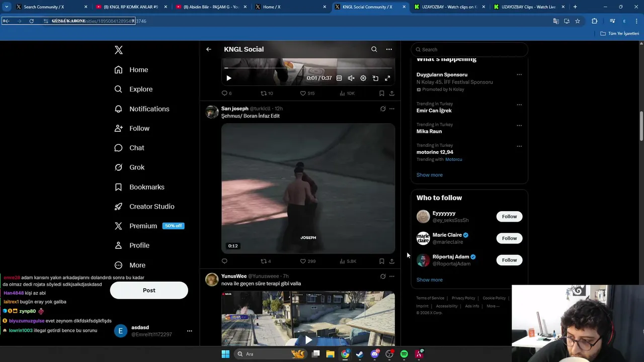Open Grok action on Sarı joseph post
The width and height of the screenshot is (644, 362).
point(383,109)
